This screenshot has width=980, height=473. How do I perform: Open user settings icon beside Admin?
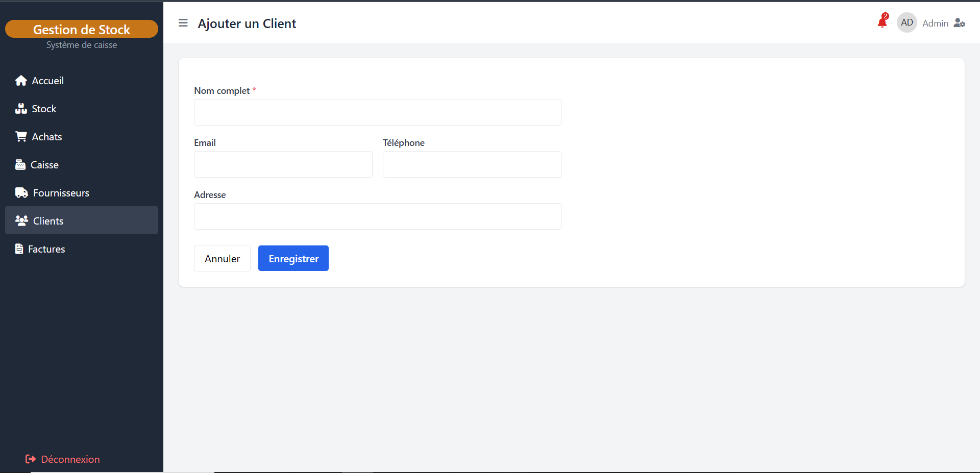pos(959,23)
